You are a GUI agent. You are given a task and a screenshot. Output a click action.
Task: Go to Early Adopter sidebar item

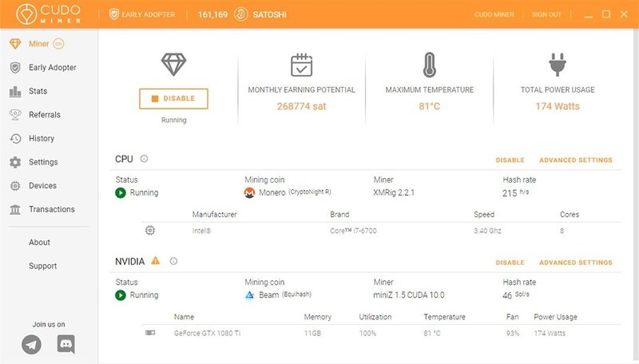[x=53, y=68]
